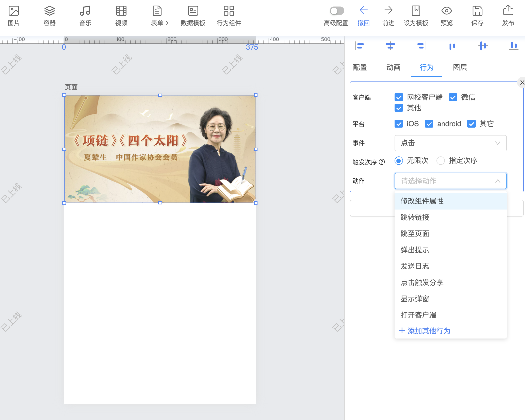Add a 容器 container component

(x=49, y=11)
